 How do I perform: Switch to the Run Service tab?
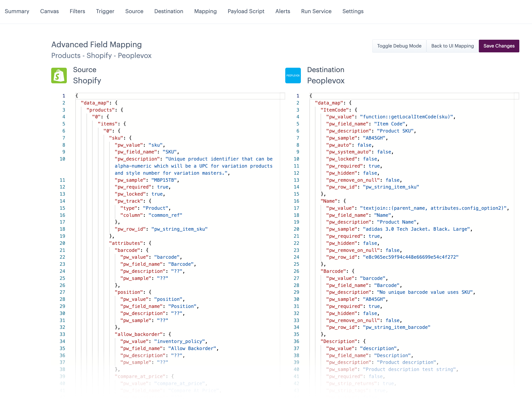[316, 11]
